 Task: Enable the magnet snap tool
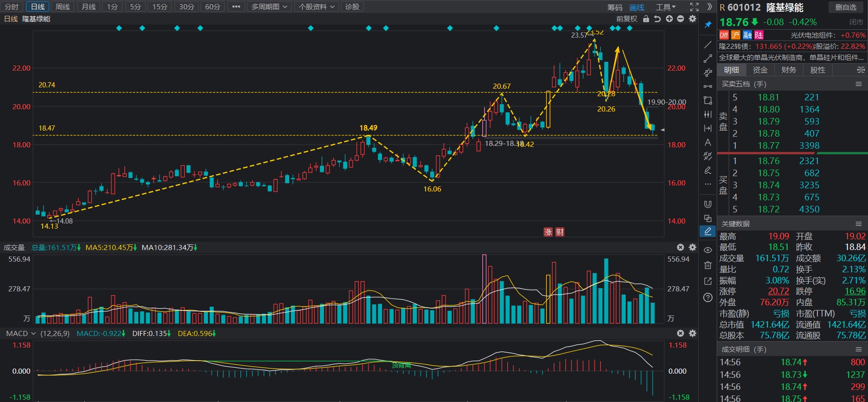(x=707, y=204)
